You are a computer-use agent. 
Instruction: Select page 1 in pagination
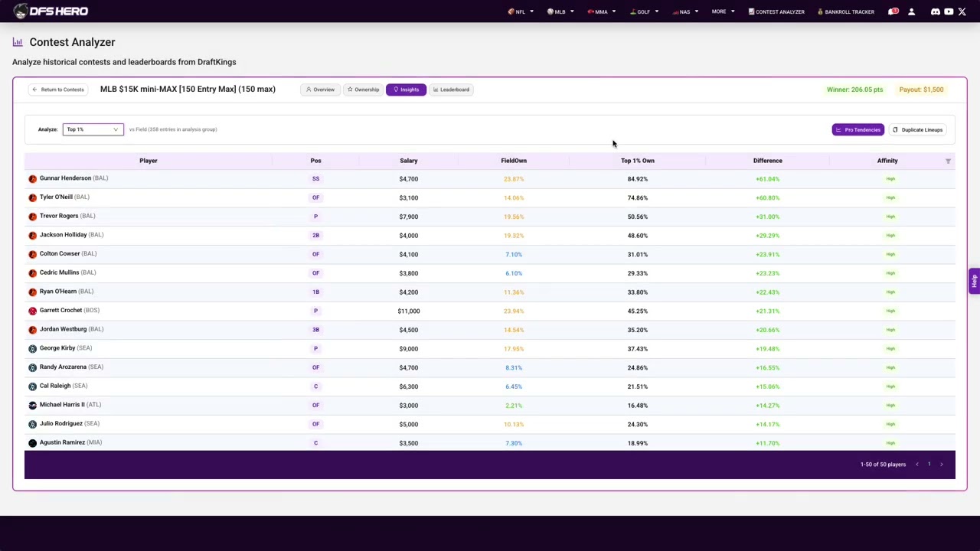(x=929, y=465)
